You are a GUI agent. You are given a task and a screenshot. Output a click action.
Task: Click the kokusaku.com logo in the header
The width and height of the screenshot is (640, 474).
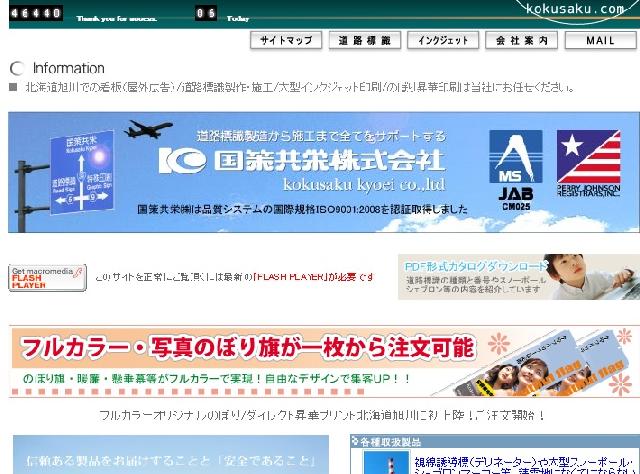pos(576,10)
